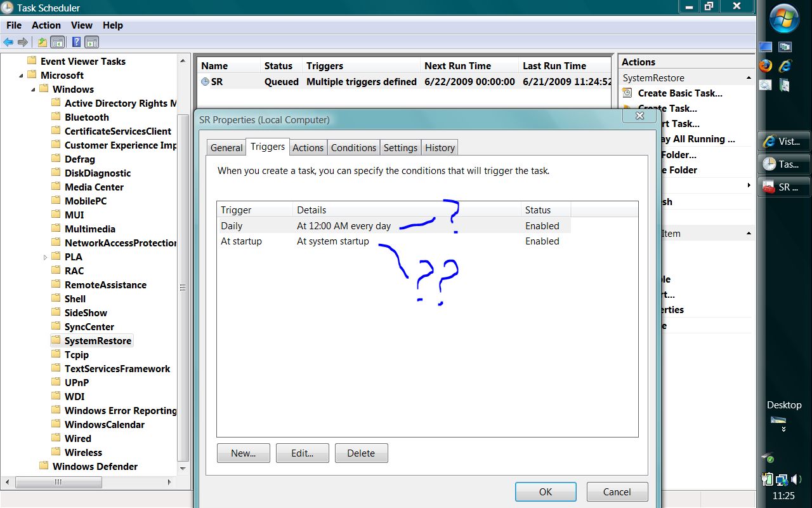Switch to the History tab
812x508 pixels.
click(440, 147)
